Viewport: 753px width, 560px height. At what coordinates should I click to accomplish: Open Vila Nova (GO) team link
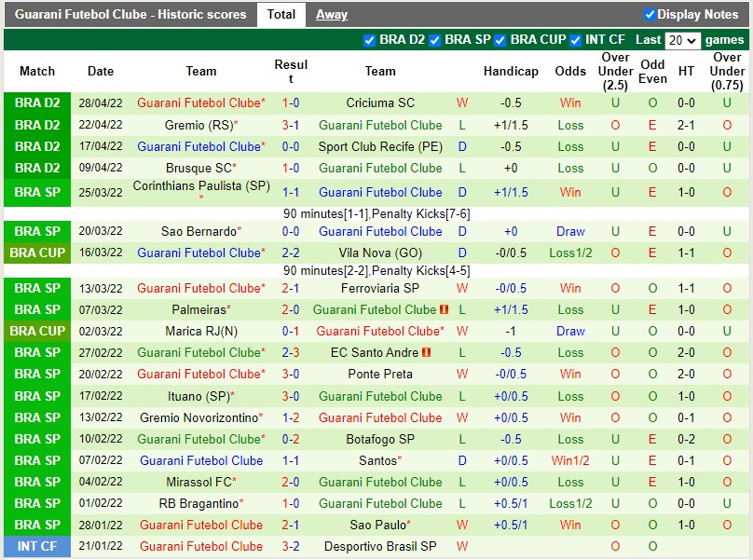380,253
